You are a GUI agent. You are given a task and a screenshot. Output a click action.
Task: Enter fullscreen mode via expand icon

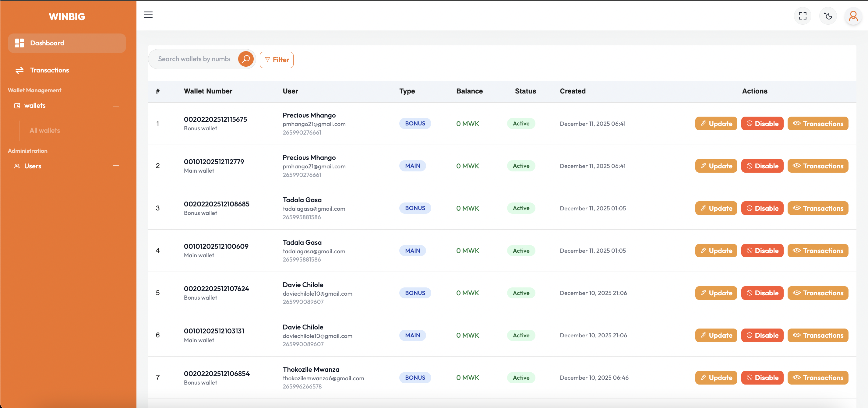tap(802, 16)
